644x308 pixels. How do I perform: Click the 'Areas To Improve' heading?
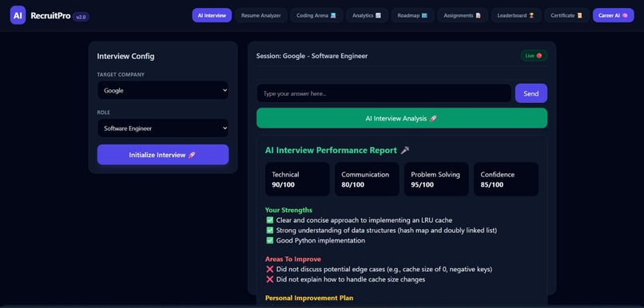(293, 259)
